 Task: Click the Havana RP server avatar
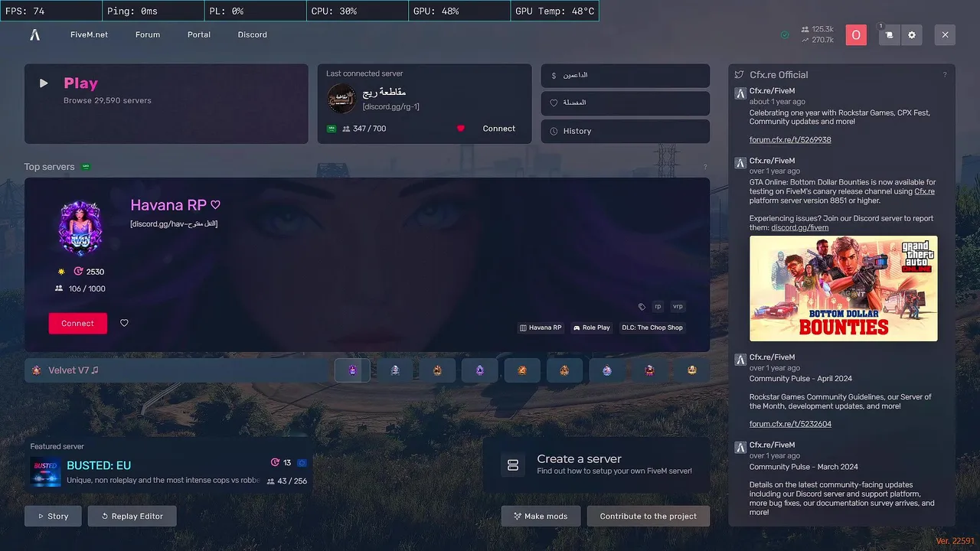pos(80,227)
